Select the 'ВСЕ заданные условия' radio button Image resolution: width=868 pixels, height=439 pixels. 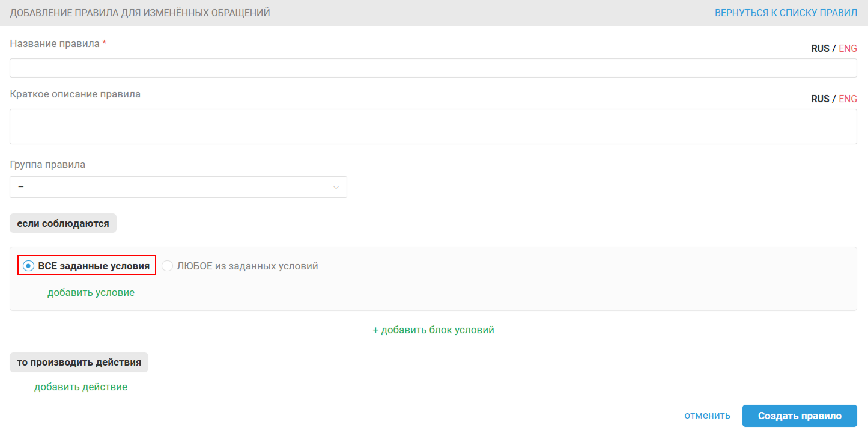[x=28, y=266]
